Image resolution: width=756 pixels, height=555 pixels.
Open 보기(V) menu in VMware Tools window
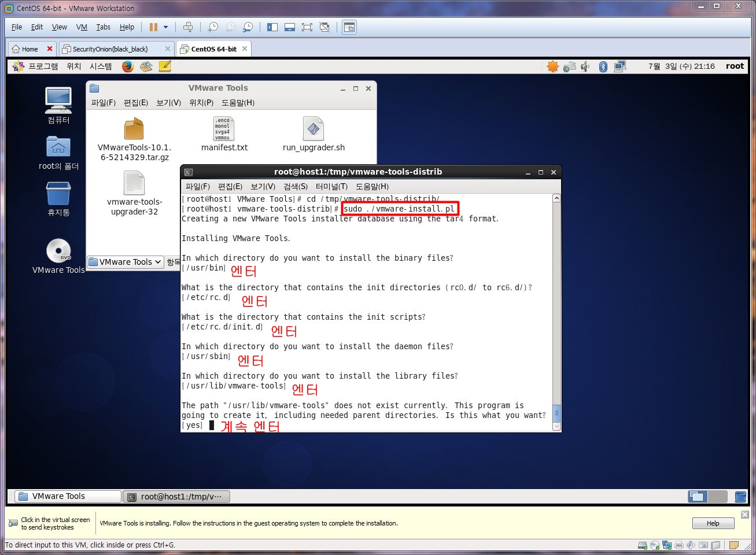click(x=168, y=103)
